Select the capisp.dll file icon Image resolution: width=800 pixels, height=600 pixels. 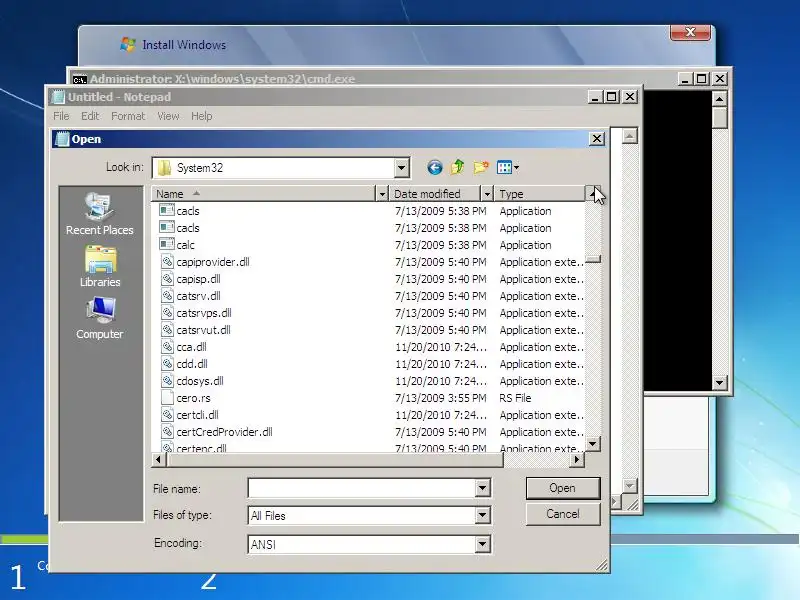tap(167, 279)
